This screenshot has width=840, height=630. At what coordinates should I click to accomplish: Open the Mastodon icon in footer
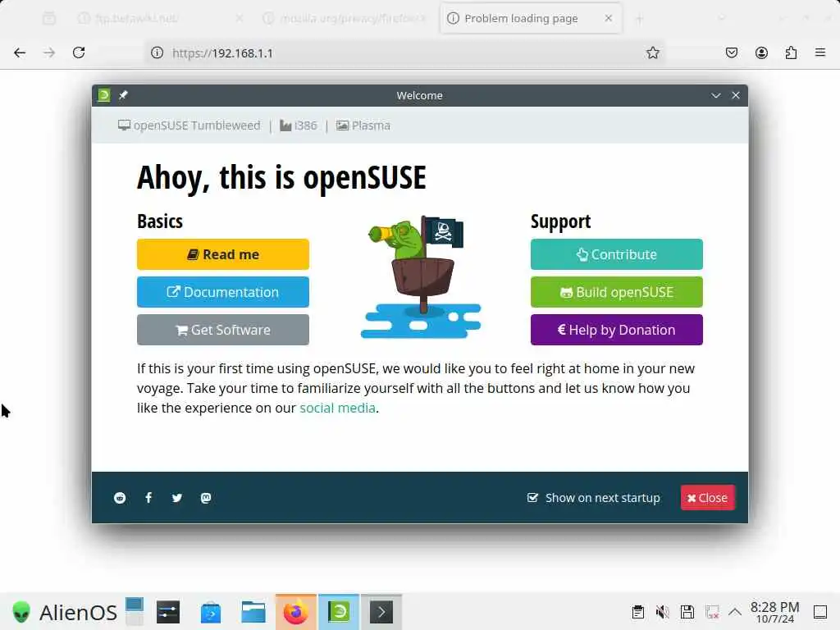point(206,498)
